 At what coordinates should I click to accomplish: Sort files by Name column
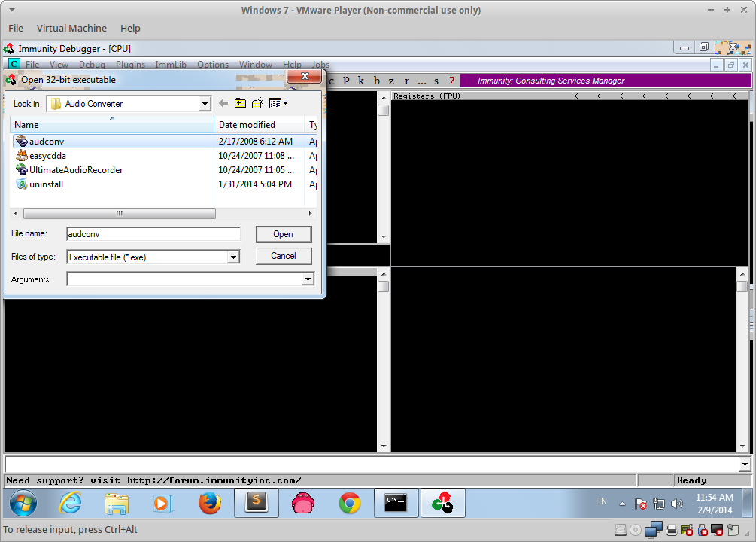tap(112, 124)
